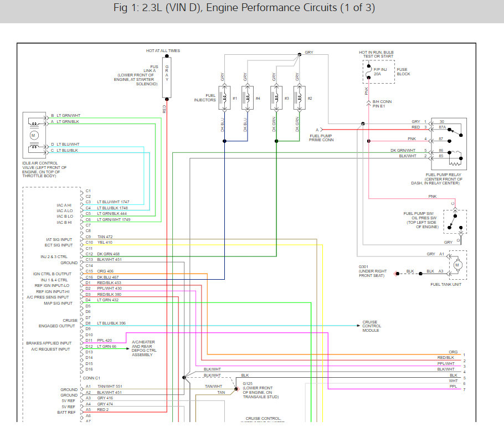
Task: Click the 'RED/BLK 380' wire label
Action: pos(109,295)
